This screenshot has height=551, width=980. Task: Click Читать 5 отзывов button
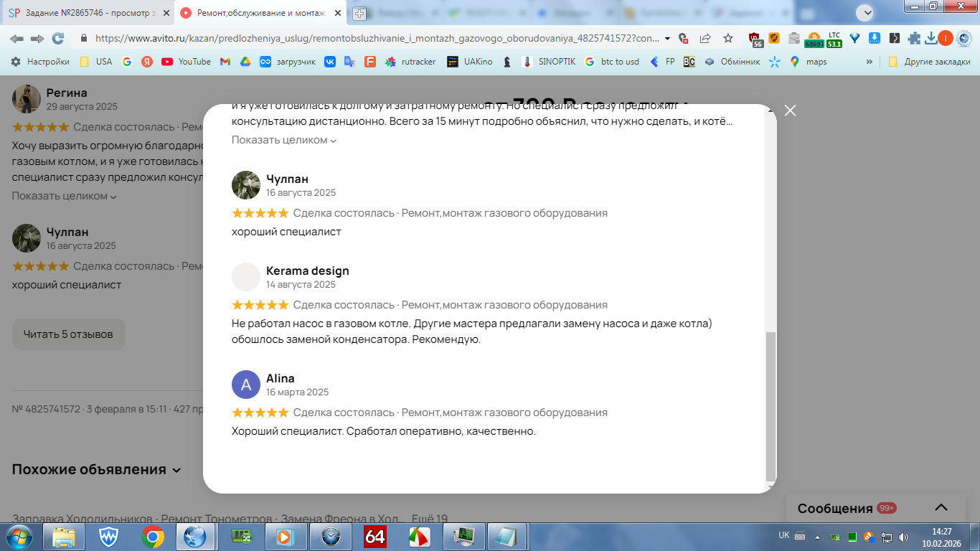[69, 334]
